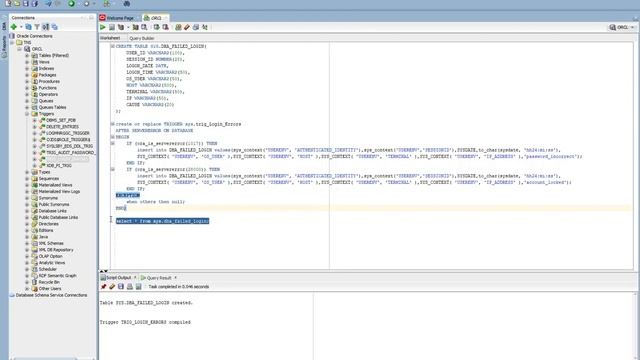Click the Save All icon in main toolbar

click(34, 4)
